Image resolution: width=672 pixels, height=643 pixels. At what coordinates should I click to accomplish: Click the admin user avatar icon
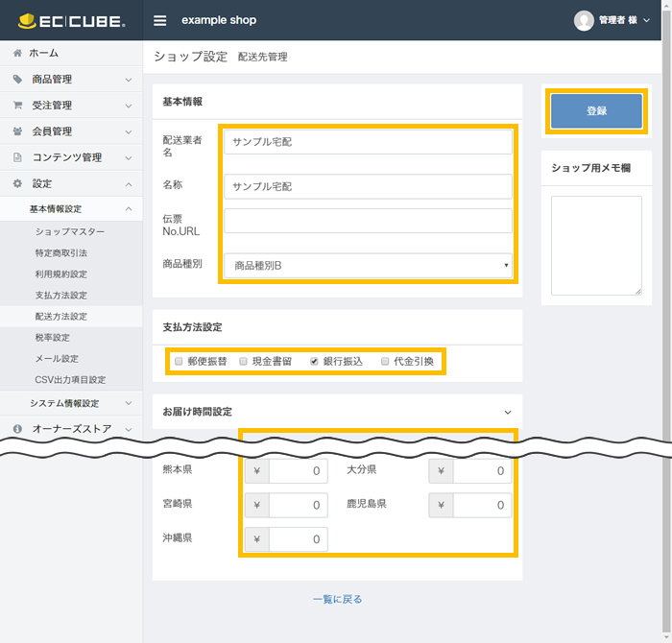coord(584,20)
